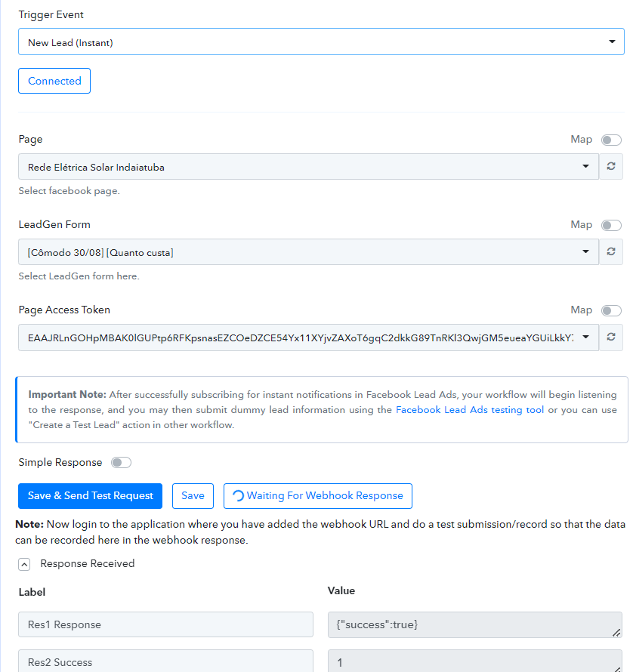
Task: Toggle Map switch for Page field
Action: pos(611,140)
